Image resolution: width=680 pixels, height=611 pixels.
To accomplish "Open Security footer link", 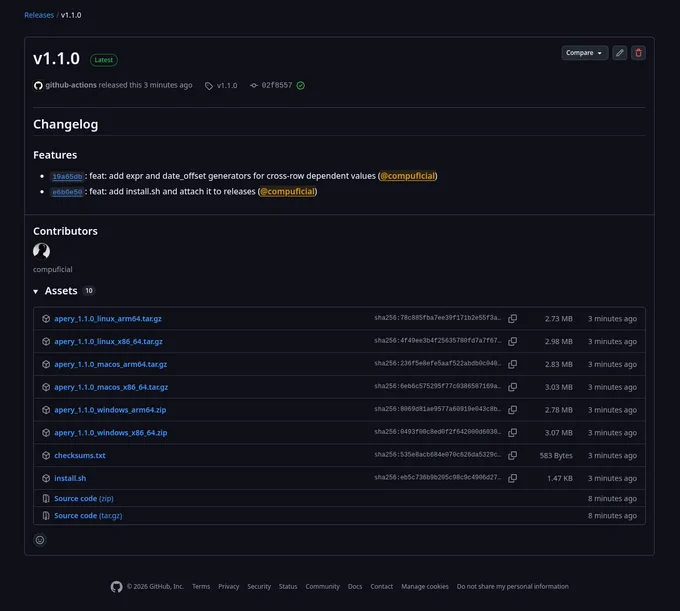I will pos(259,587).
